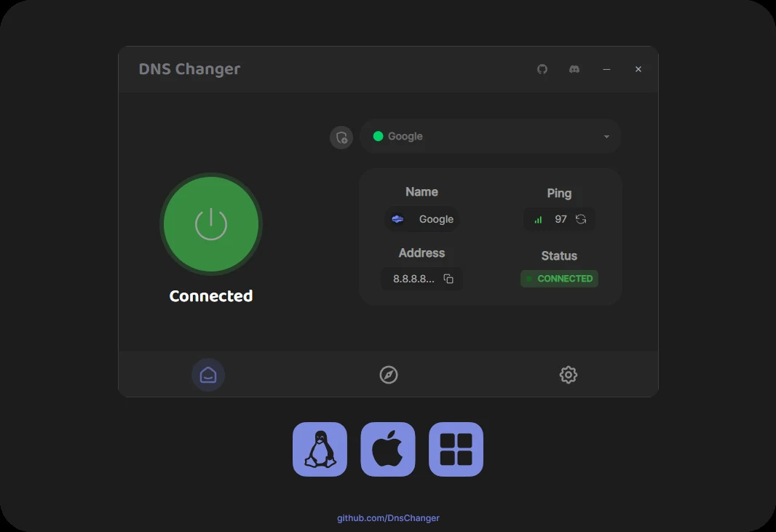Toggle the green power connect button
Screen dimensions: 776x532
point(211,224)
